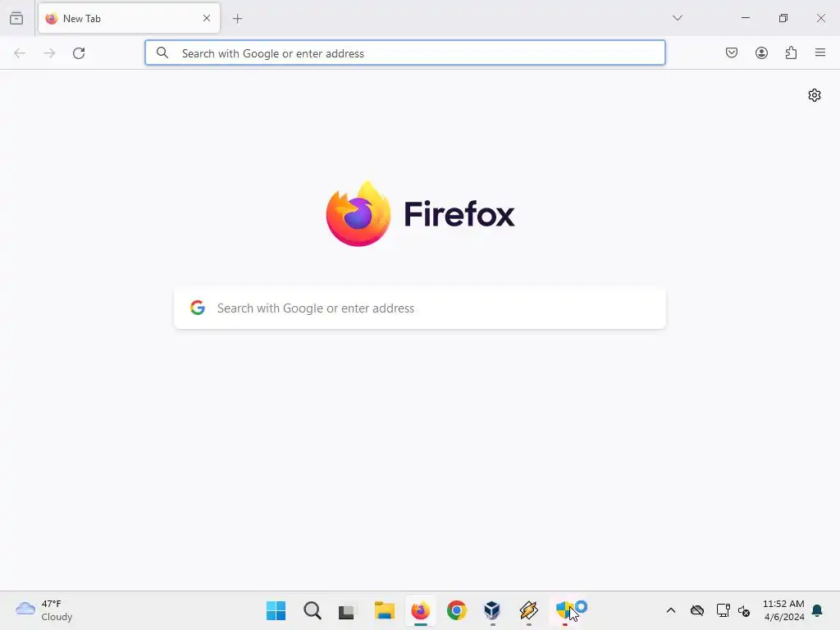
Task: Go back one page
Action: coord(20,53)
